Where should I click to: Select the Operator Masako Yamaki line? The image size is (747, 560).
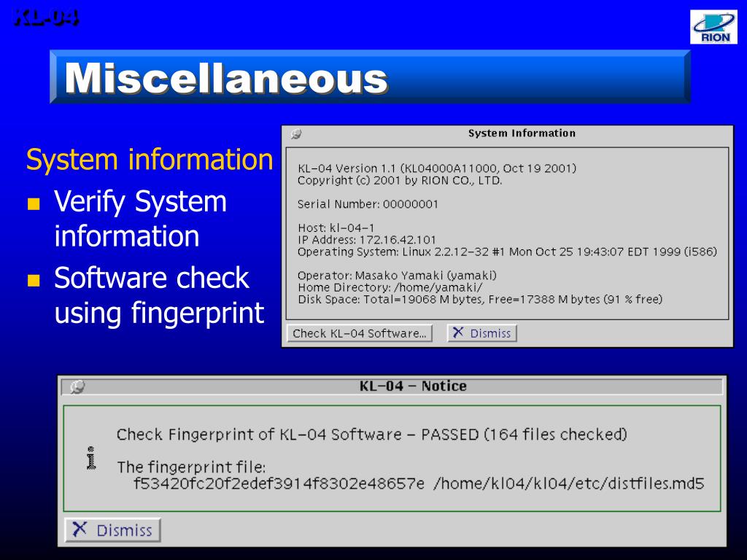pos(397,275)
